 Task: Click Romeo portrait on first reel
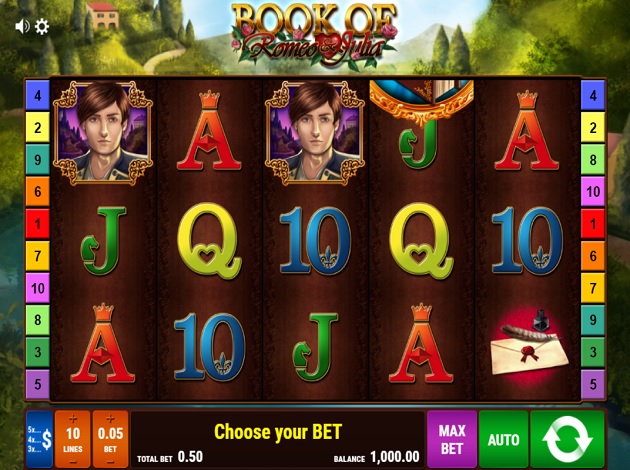(x=103, y=133)
